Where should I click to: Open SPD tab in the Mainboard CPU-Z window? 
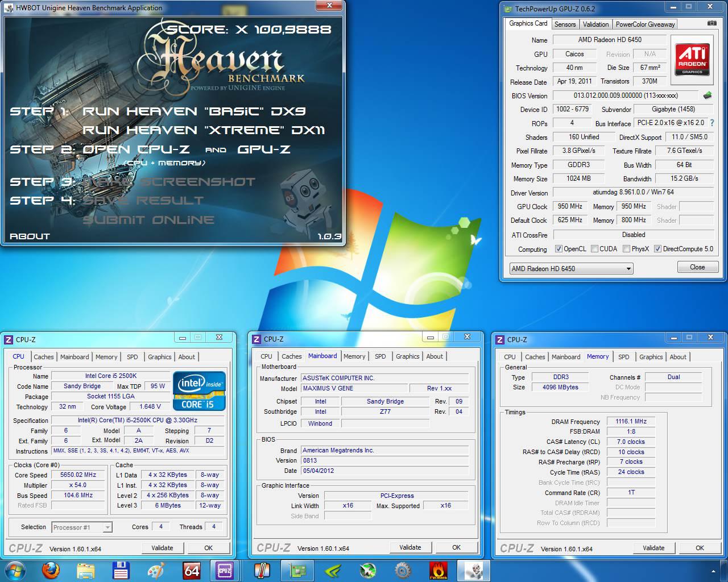(380, 356)
